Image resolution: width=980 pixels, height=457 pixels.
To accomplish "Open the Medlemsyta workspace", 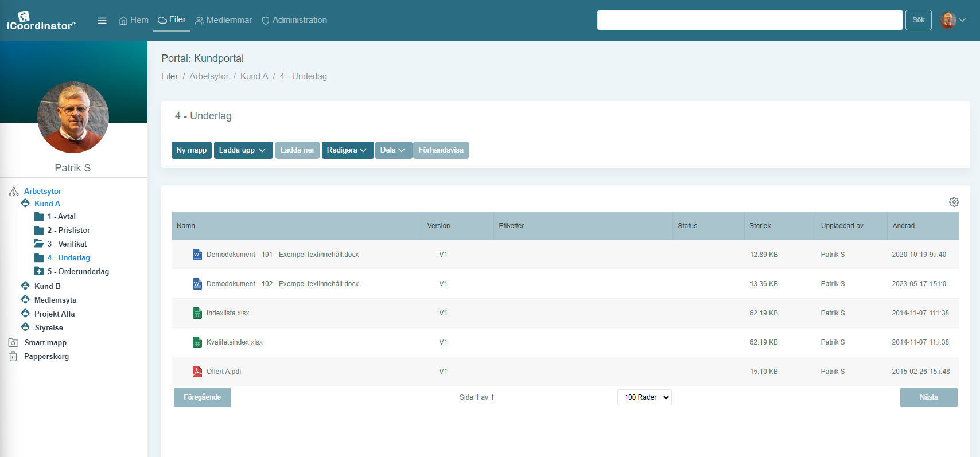I will click(55, 300).
